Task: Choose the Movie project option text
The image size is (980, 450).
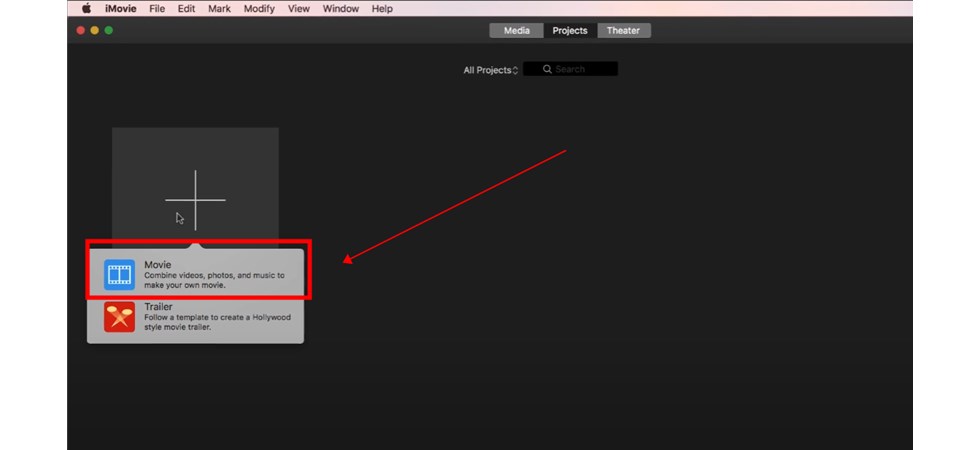Action: tap(214, 275)
